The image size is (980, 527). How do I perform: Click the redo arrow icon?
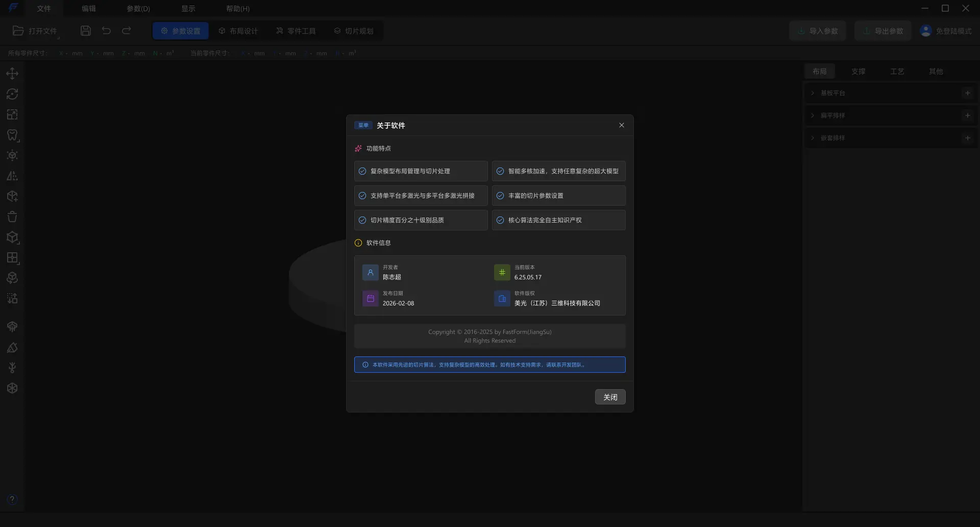(127, 31)
